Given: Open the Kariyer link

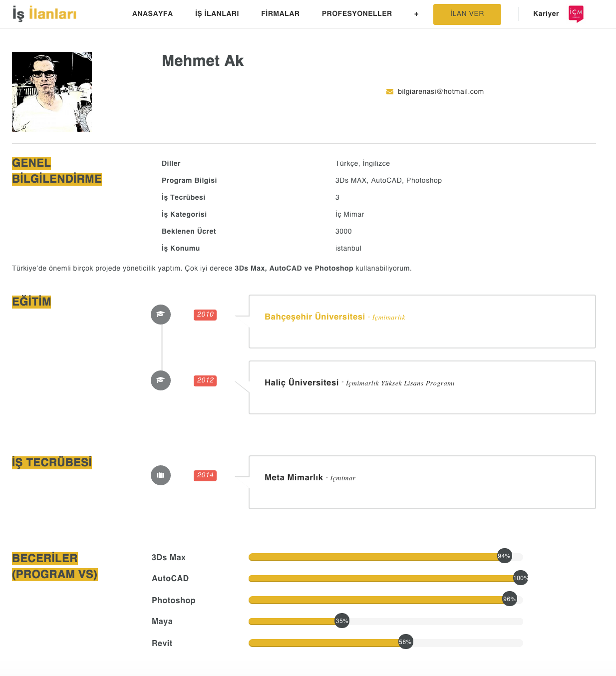Looking at the screenshot, I should (546, 13).
